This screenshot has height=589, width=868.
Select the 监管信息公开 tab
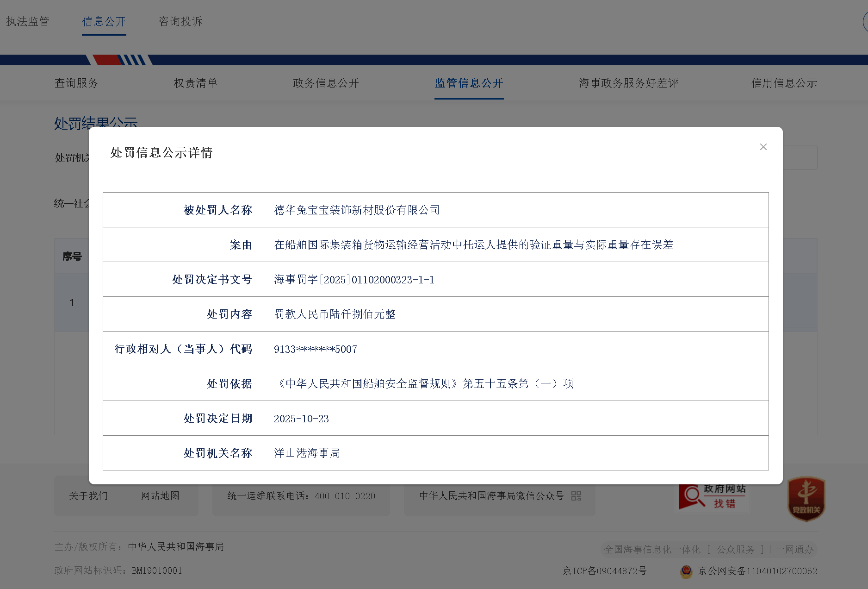[469, 83]
